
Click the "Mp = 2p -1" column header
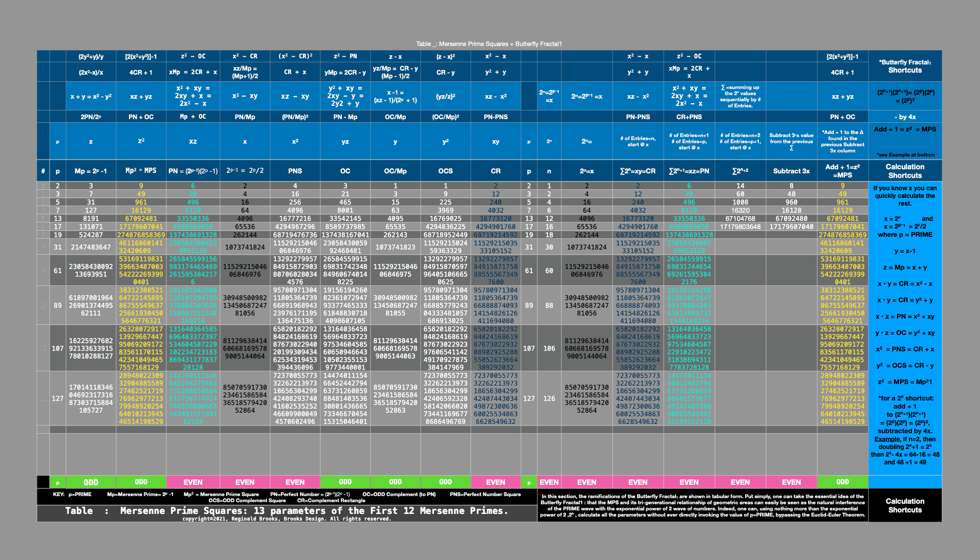point(91,171)
